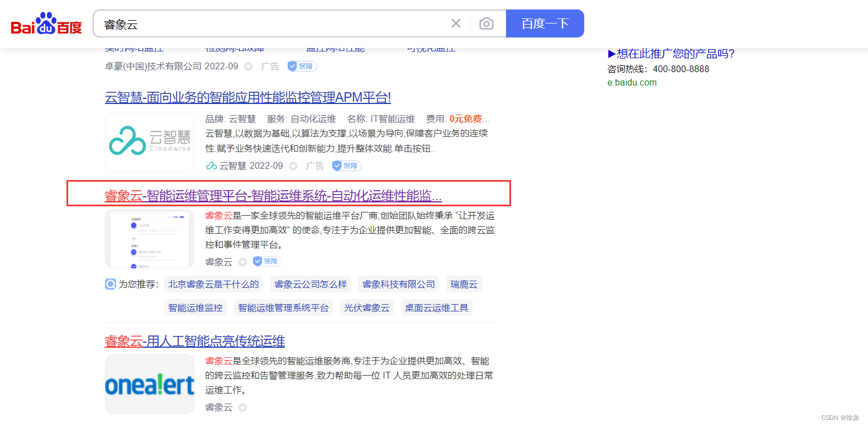Click the 保障 shield badge on the 云智慧 ad
The width and height of the screenshot is (868, 426).
tap(346, 165)
